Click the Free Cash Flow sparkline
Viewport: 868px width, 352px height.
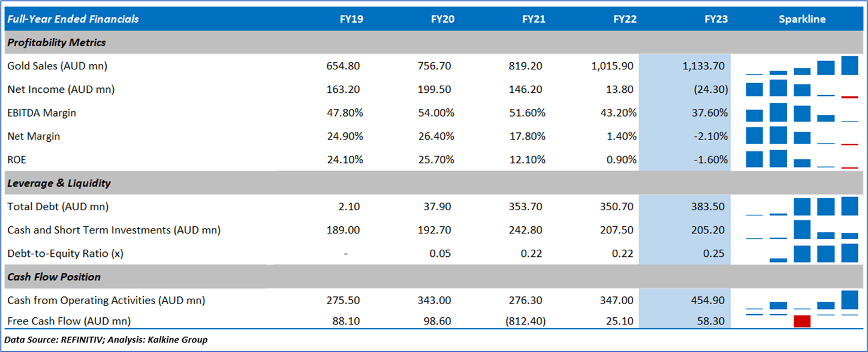pyautogui.click(x=801, y=321)
